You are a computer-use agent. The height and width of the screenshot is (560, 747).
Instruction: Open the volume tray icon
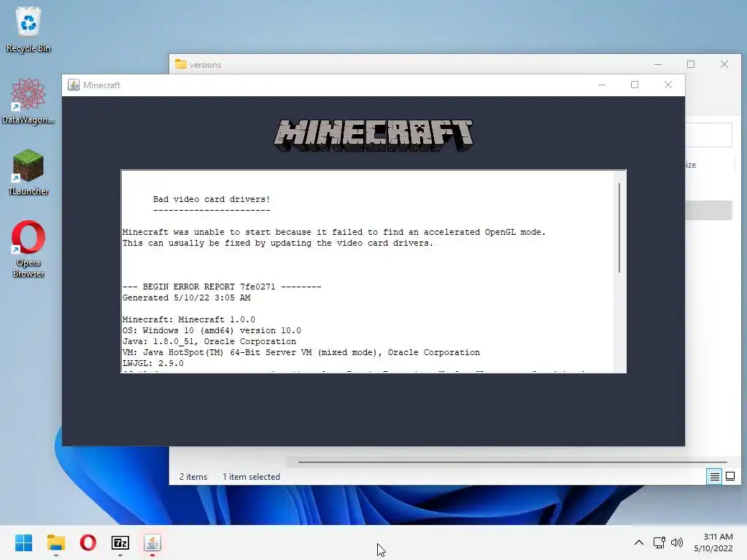click(676, 542)
